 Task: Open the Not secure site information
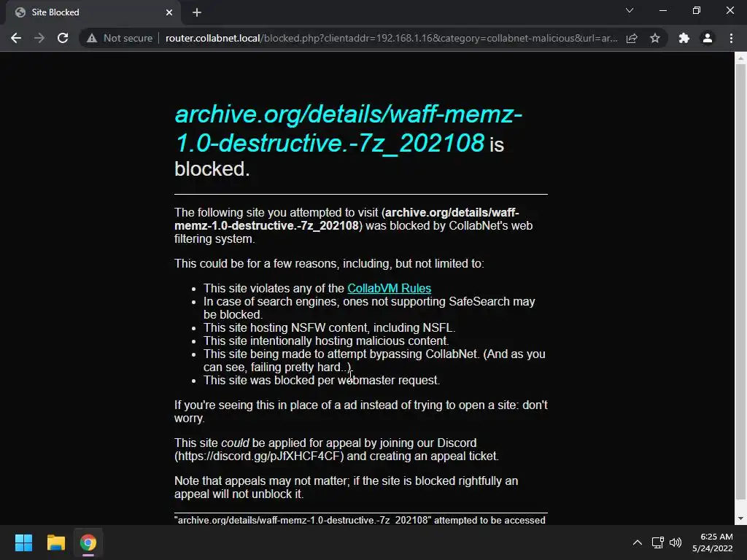point(120,38)
